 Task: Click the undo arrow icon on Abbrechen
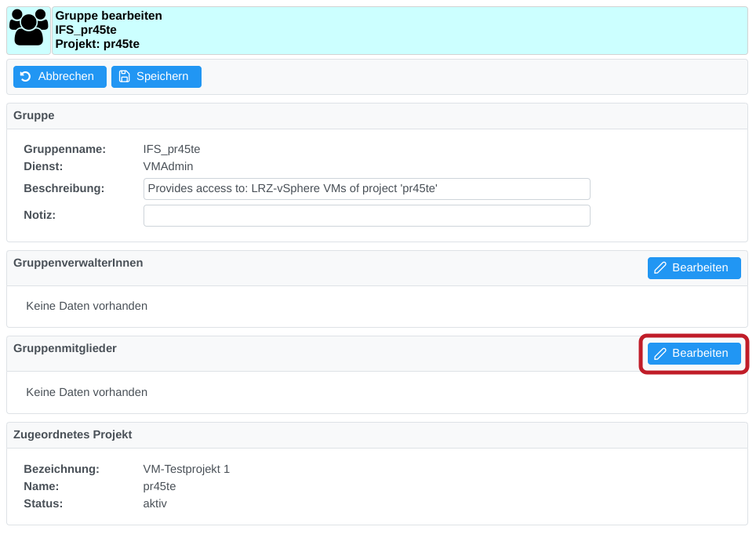(26, 77)
